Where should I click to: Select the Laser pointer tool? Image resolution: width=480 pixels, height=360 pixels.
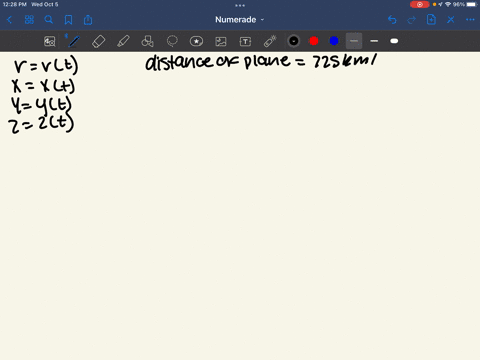pyautogui.click(x=270, y=41)
